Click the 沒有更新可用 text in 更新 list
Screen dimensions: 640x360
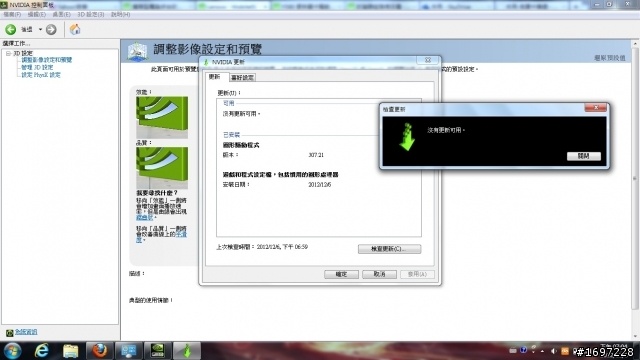(241, 114)
